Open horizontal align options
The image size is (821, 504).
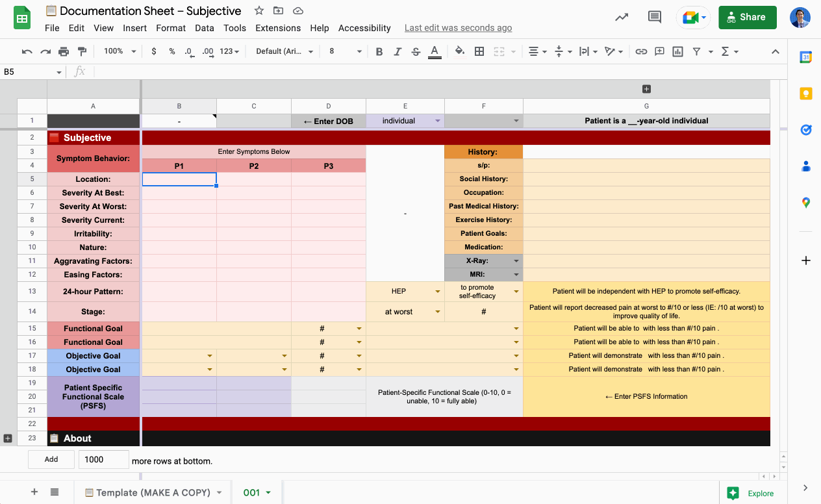(537, 51)
